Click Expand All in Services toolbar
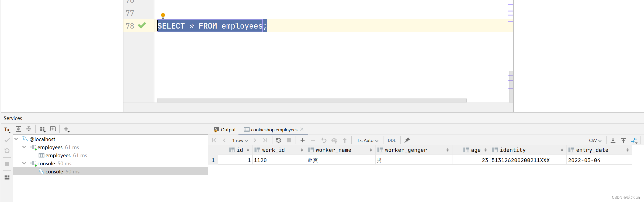 [x=18, y=129]
